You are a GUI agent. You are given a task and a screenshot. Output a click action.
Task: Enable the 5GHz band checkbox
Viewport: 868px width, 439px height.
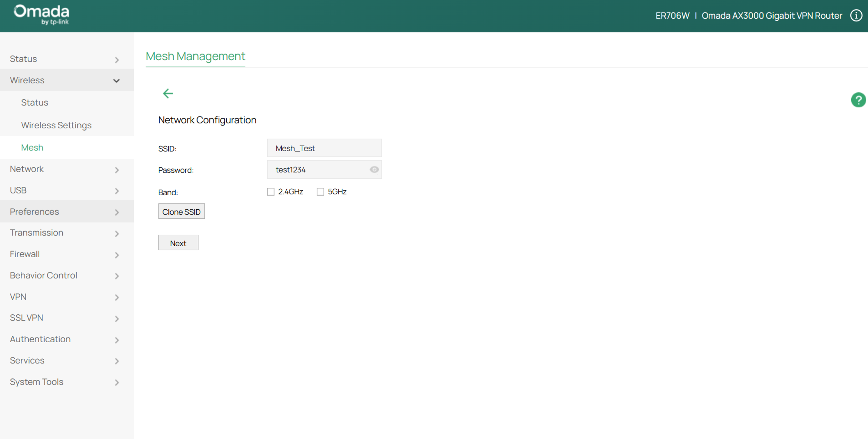pyautogui.click(x=320, y=192)
